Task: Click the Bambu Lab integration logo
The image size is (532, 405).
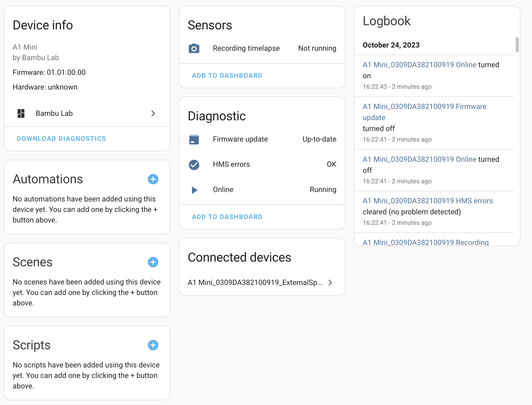Action: pos(22,113)
